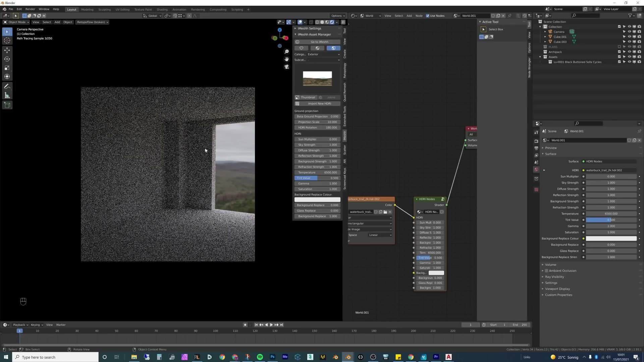Click the End frame field in timeline
The height and width of the screenshot is (362, 644).
(x=520, y=325)
